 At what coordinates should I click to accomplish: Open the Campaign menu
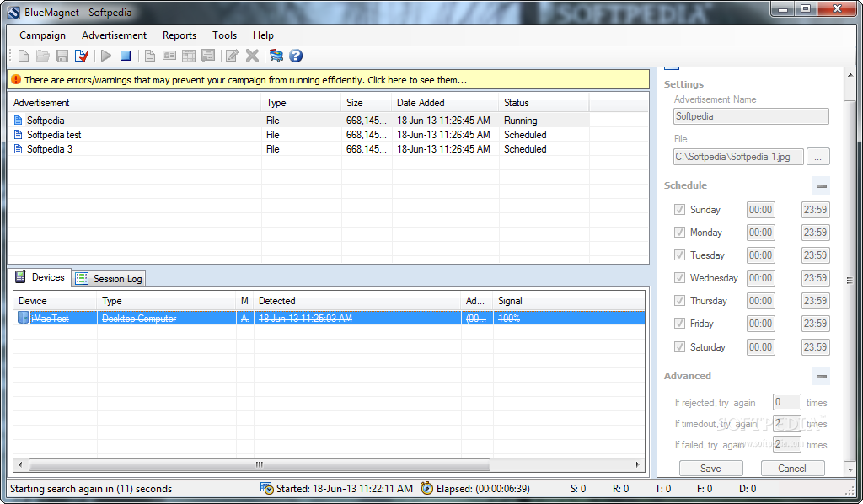(x=42, y=35)
